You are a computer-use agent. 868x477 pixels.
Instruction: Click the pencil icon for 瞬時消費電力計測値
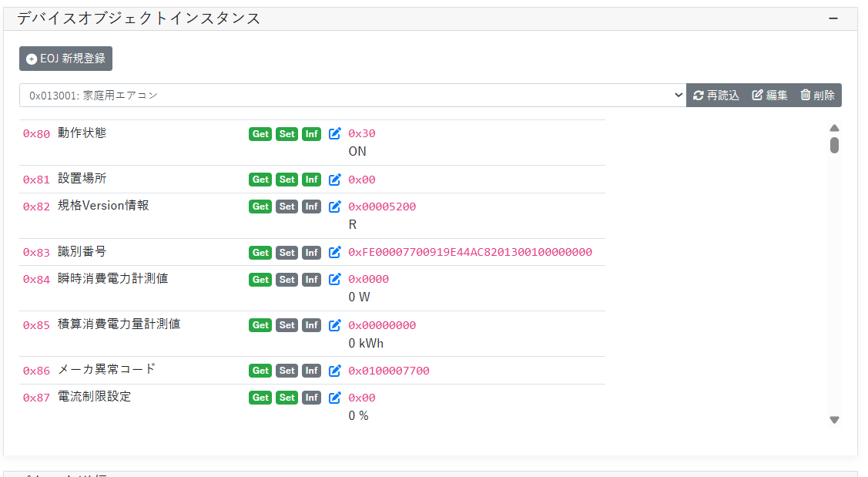(334, 279)
